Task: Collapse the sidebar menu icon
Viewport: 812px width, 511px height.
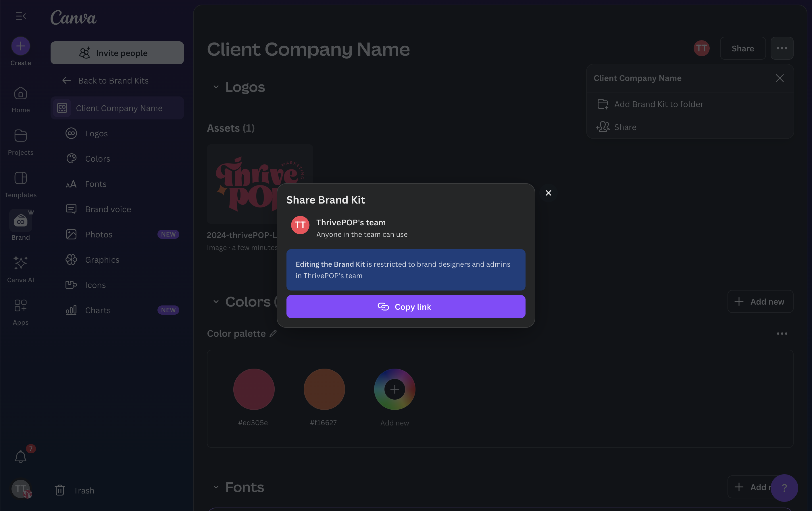Action: tap(21, 16)
